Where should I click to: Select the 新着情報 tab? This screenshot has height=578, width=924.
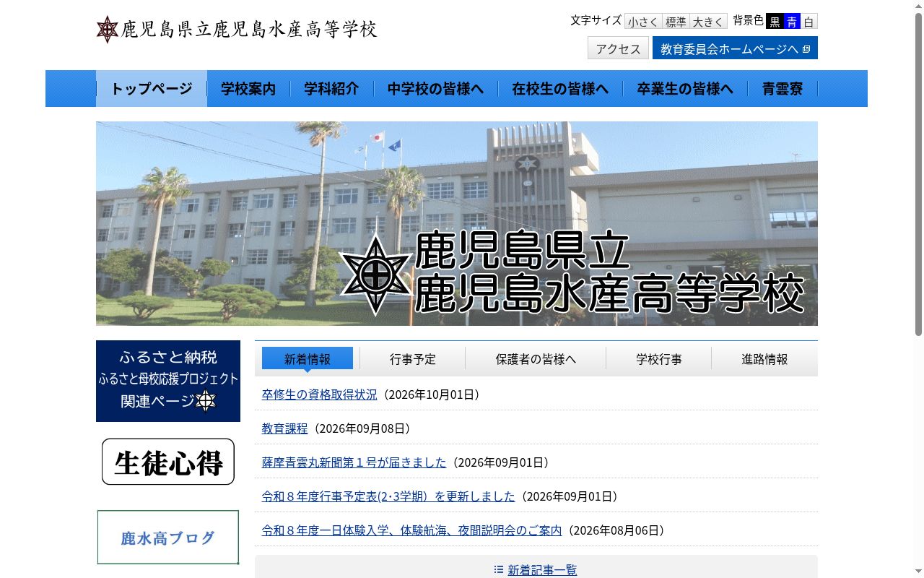click(x=308, y=358)
